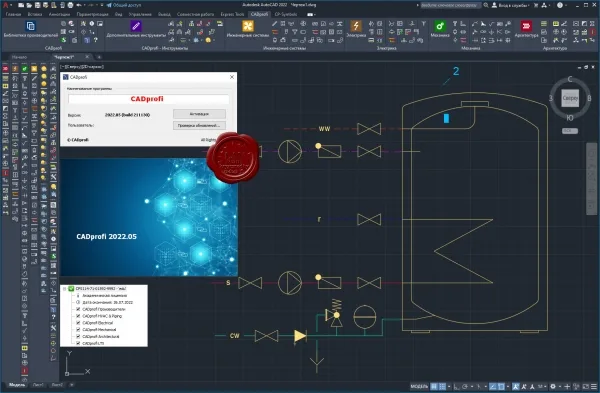
Task: Go to the Начало start tab
Action: [x=20, y=57]
